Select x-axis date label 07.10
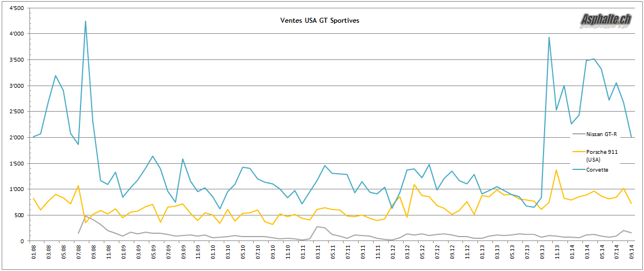This screenshot has width=644, height=271. [x=258, y=252]
